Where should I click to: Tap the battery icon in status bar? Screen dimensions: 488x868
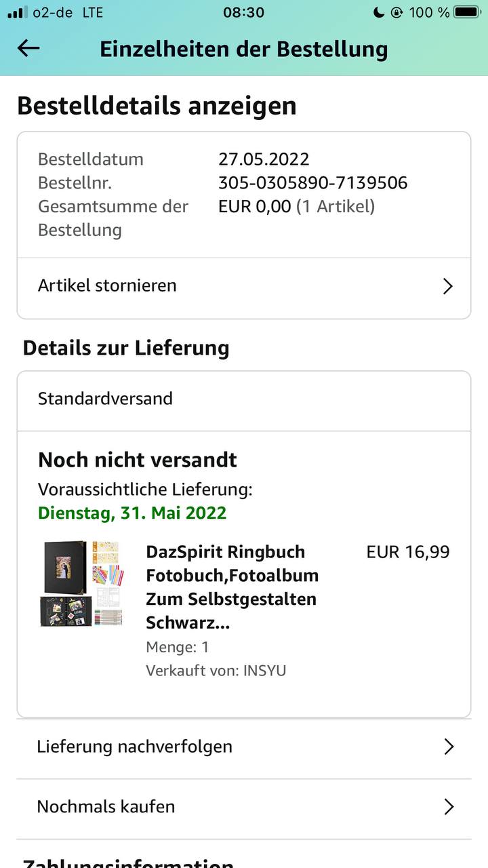(x=467, y=12)
